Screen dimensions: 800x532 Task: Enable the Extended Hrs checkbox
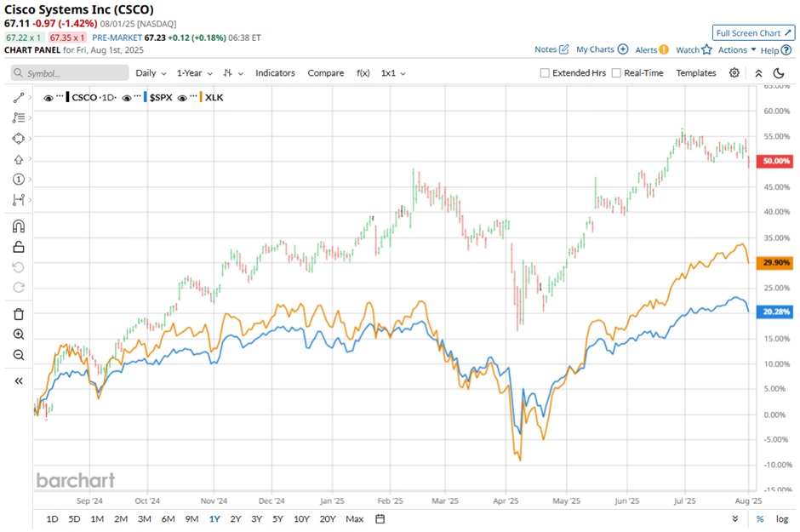(545, 73)
